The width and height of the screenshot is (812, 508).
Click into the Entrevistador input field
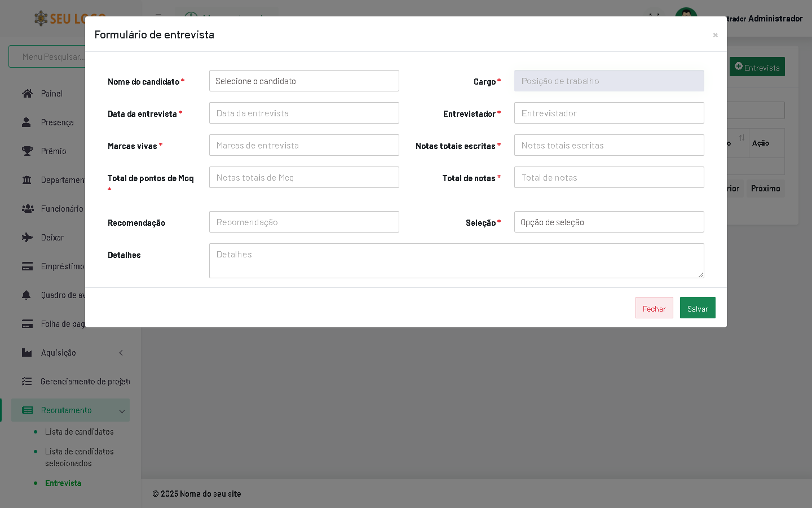point(609,113)
